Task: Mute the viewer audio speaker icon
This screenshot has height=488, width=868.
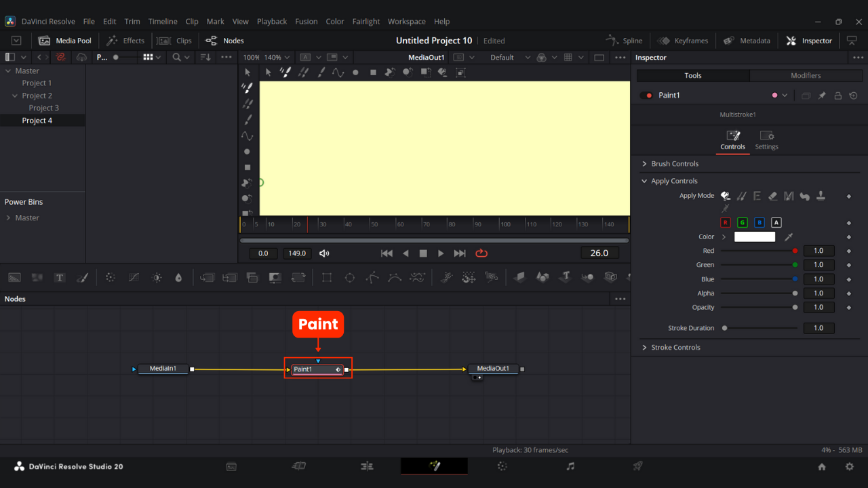Action: tap(324, 253)
